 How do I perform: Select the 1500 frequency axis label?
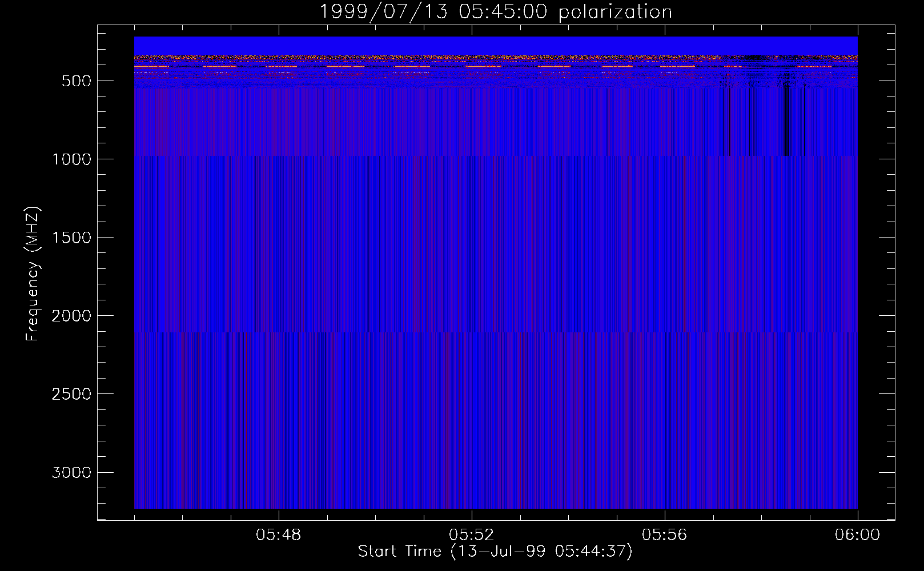(71, 238)
